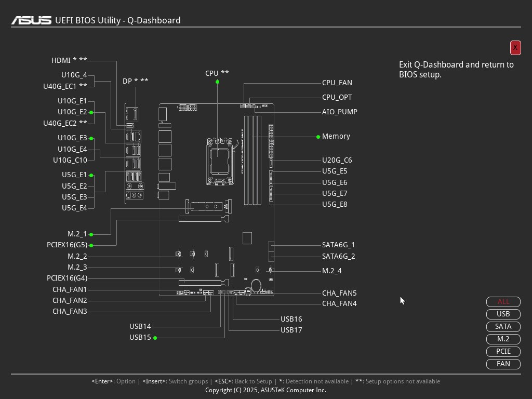This screenshot has height=399, width=532.
Task: Select the M.2_1 slot label
Action: [x=77, y=234]
